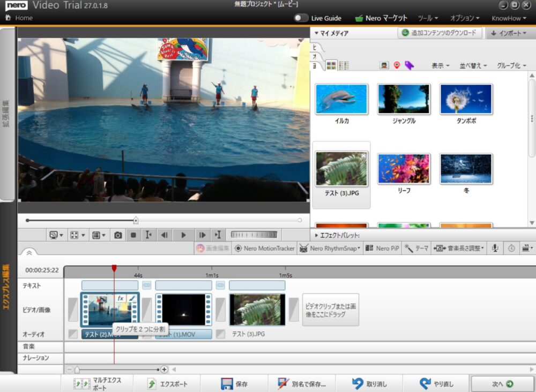
Task: Open the preview monitor output dropdown
Action: (56, 235)
